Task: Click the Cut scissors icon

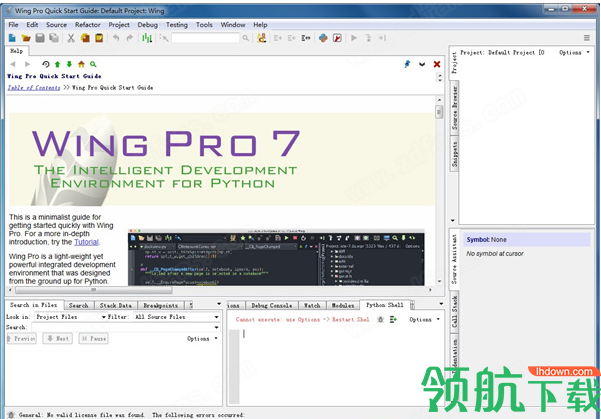Action: pos(71,38)
